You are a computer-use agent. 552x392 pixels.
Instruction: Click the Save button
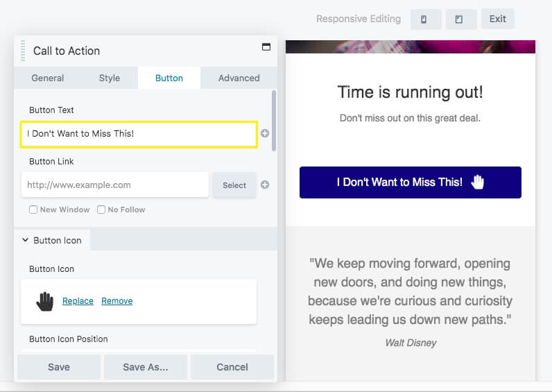pyautogui.click(x=59, y=367)
